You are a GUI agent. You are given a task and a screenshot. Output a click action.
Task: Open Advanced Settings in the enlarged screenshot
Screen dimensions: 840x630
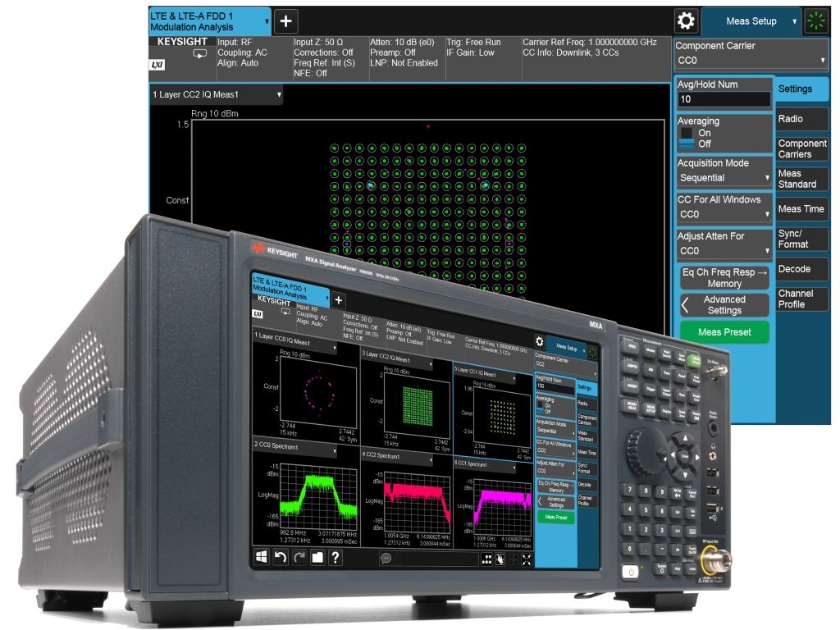(724, 305)
